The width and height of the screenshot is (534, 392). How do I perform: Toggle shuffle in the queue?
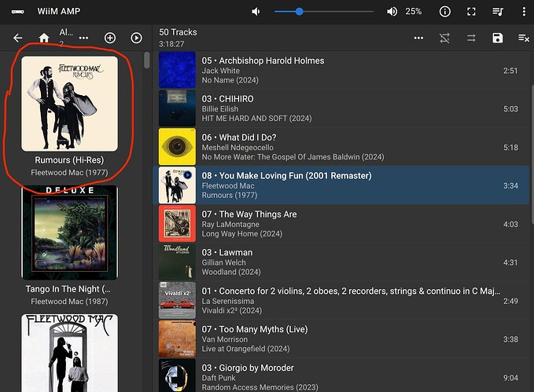[445, 38]
